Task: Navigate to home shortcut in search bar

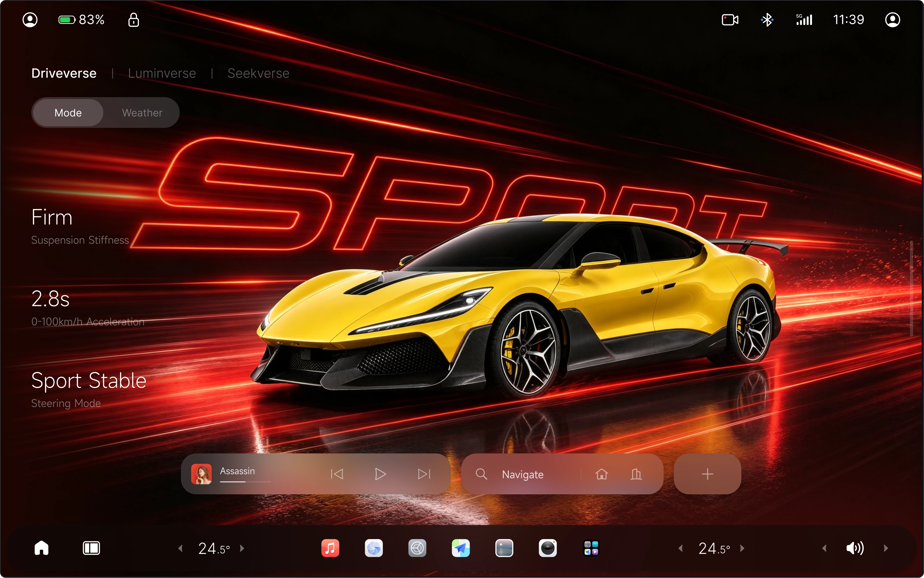Action: (601, 474)
